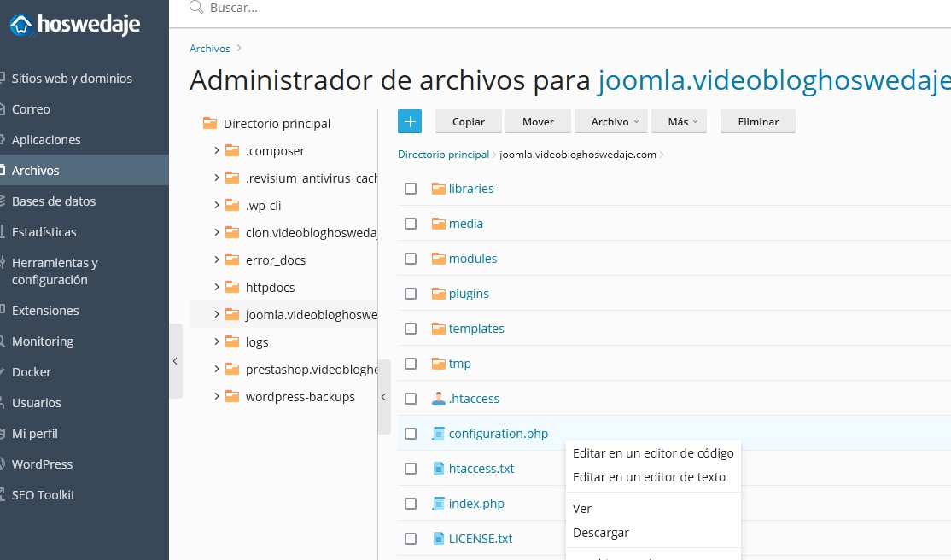This screenshot has height=560, width=951.
Task: Click the Copiar button
Action: pos(468,121)
